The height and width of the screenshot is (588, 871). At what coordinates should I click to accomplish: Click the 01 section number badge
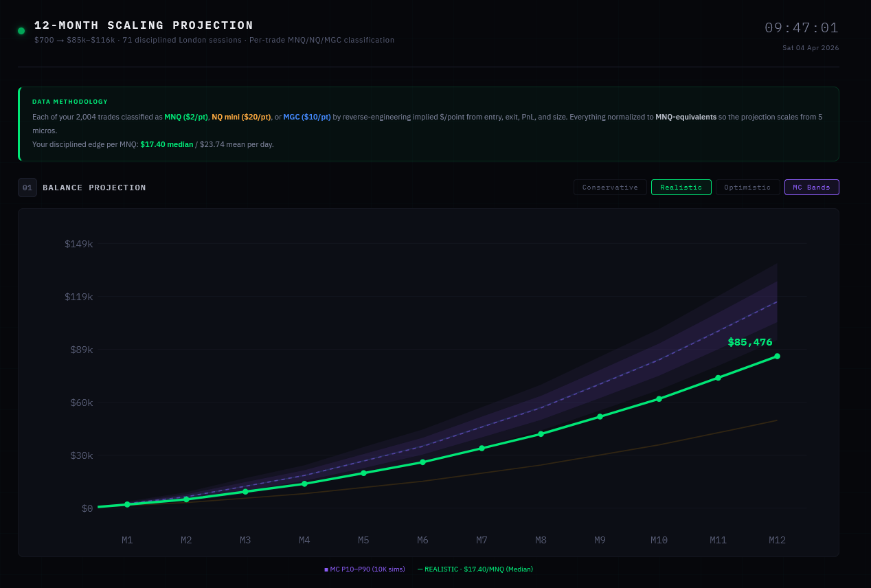(27, 188)
